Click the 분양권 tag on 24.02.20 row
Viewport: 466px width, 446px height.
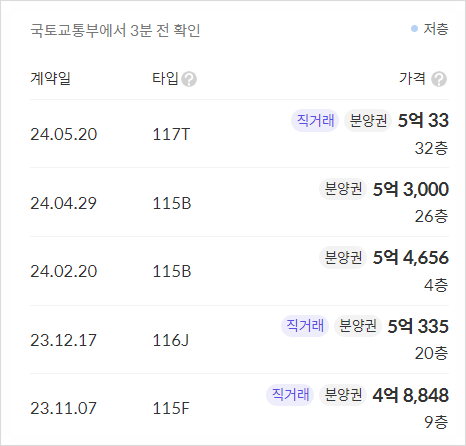(x=343, y=257)
